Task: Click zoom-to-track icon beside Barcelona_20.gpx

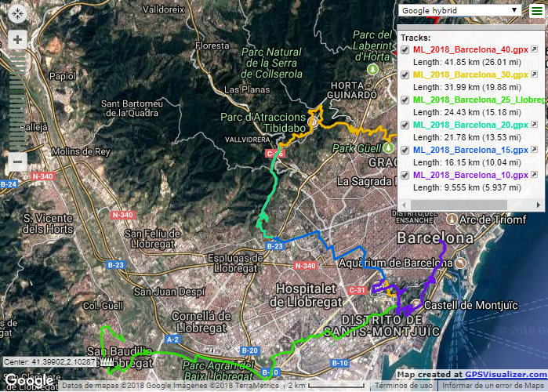Action: [x=534, y=125]
